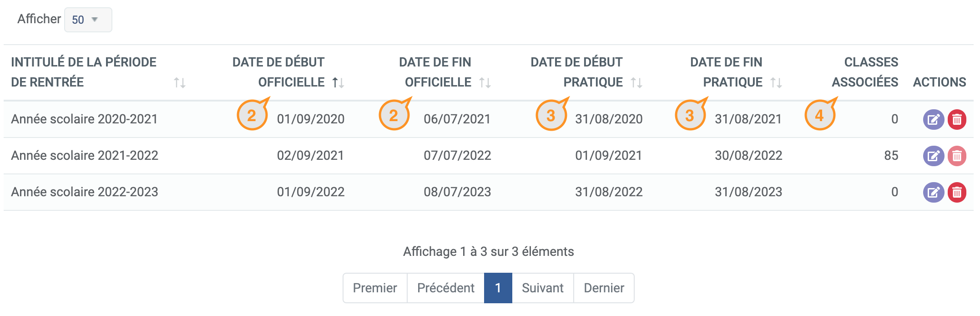Sort by Date de début pratique
The width and height of the screenshot is (980, 316).
pyautogui.click(x=636, y=82)
